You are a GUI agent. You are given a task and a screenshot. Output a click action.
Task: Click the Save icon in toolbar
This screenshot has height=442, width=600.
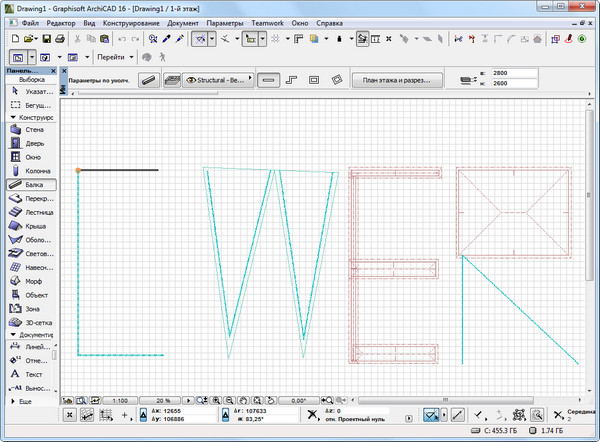click(42, 39)
